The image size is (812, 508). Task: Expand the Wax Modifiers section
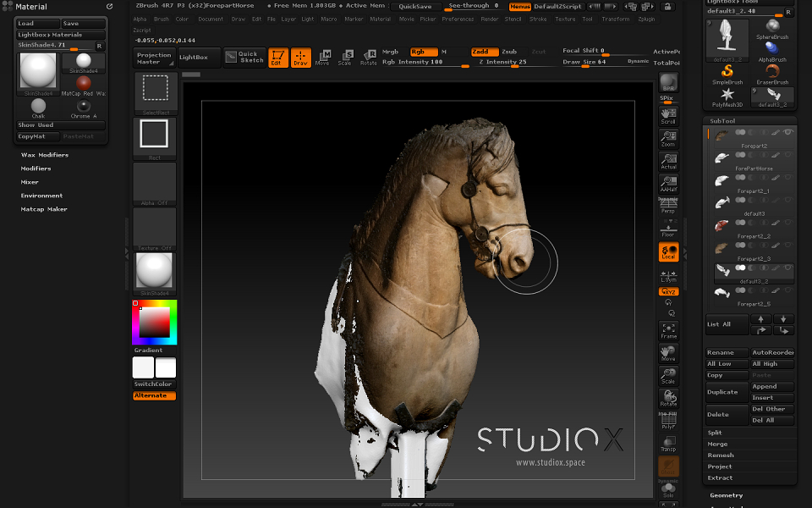coord(45,155)
